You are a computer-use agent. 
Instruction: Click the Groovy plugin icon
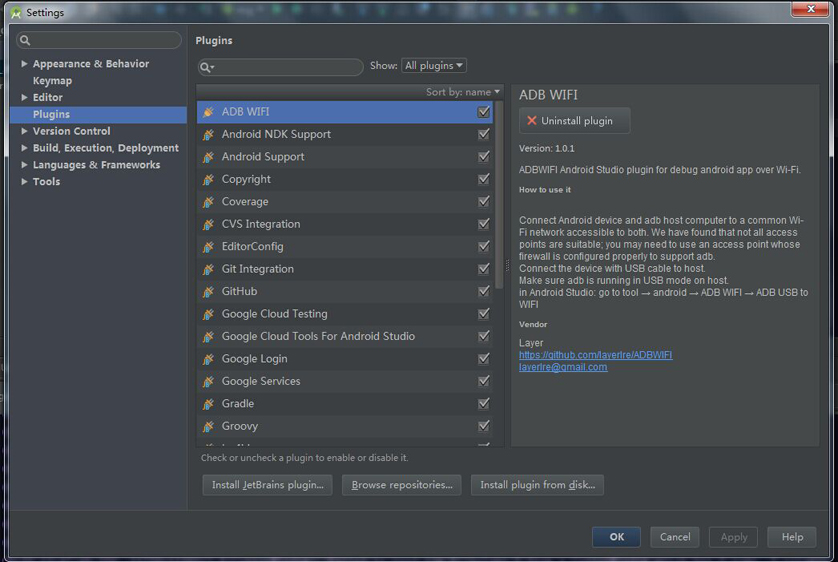click(x=208, y=426)
